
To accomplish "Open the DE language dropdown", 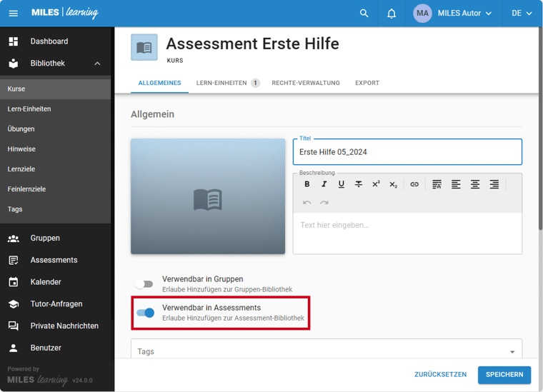I will pyautogui.click(x=522, y=14).
